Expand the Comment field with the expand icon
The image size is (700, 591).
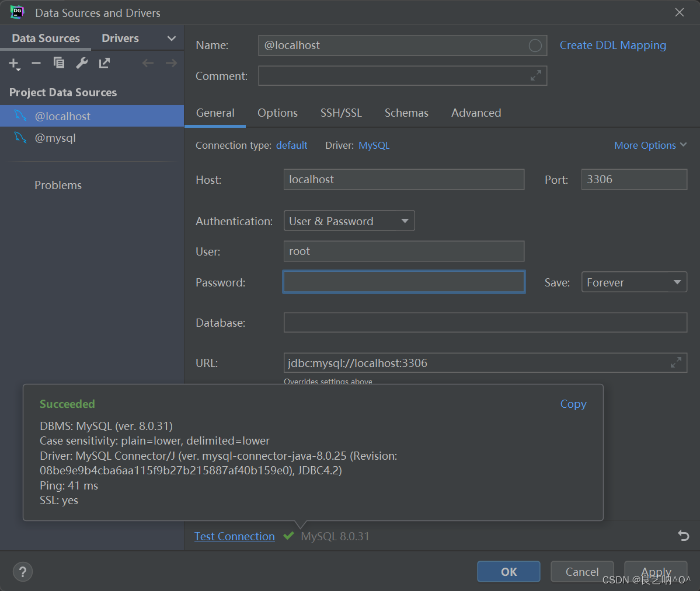(x=536, y=75)
